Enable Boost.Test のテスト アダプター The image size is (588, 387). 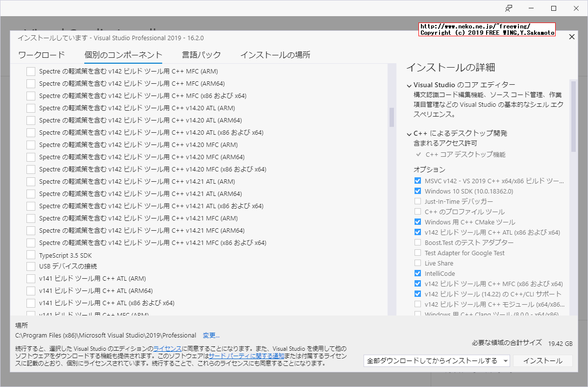point(417,242)
